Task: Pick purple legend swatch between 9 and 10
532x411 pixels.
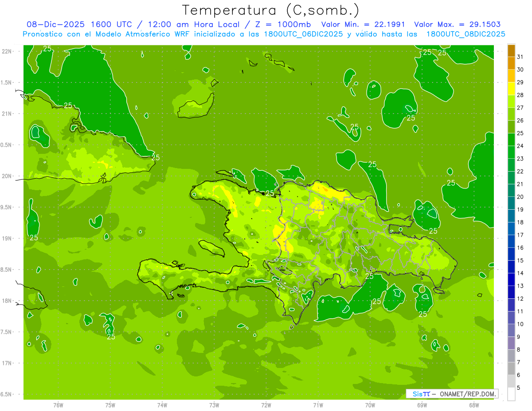Action: 511,330
